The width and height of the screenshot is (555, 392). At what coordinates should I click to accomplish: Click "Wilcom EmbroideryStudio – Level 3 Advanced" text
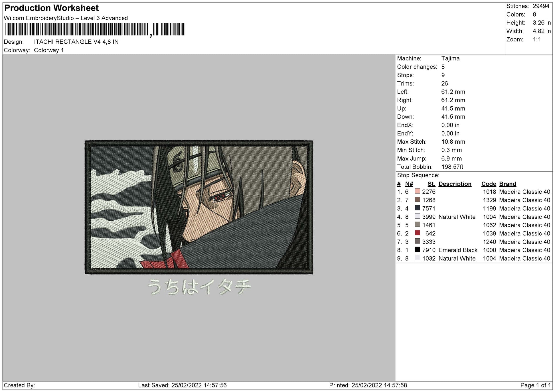click(66, 18)
